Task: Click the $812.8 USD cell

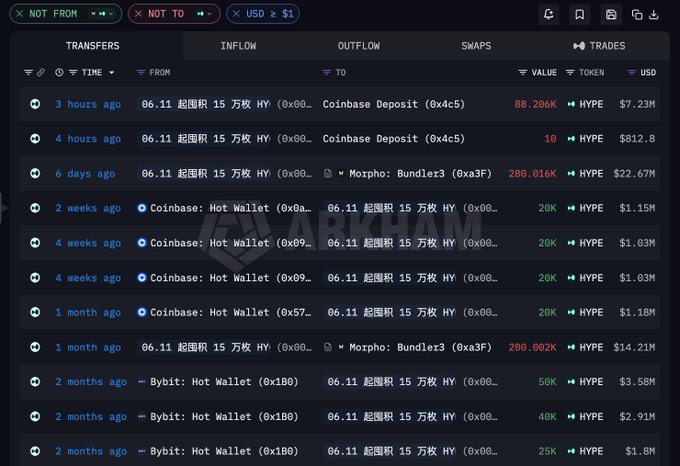Action: pos(637,139)
